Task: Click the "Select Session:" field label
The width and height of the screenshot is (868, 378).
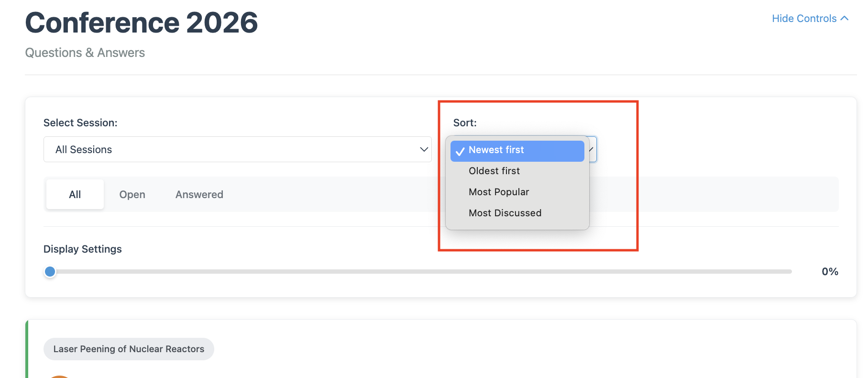Action: [80, 122]
